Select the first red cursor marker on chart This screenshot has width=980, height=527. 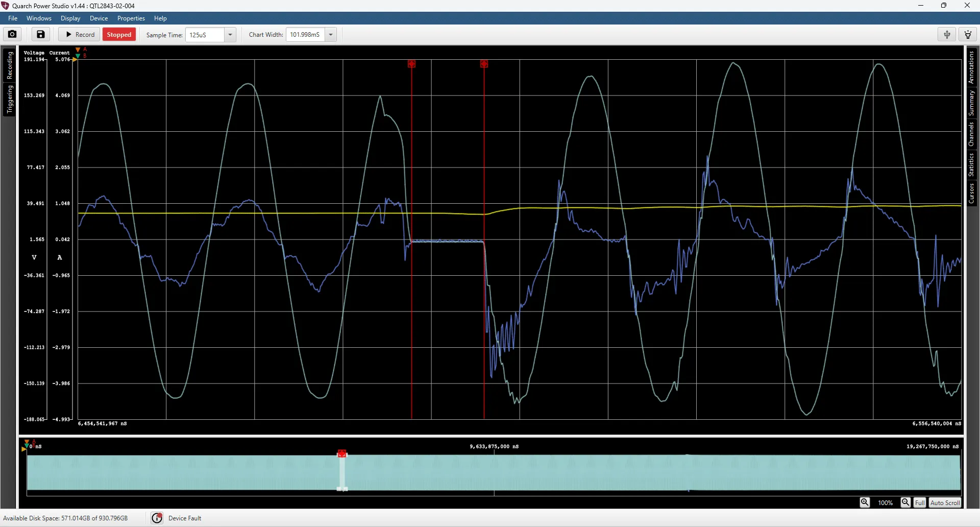(411, 64)
